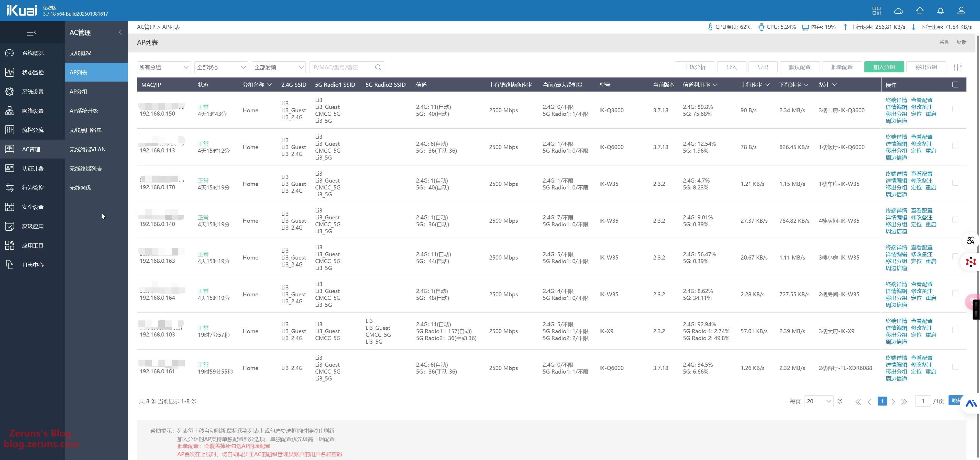Check the select-all checkbox in table header
This screenshot has width=980, height=460.
point(955,84)
